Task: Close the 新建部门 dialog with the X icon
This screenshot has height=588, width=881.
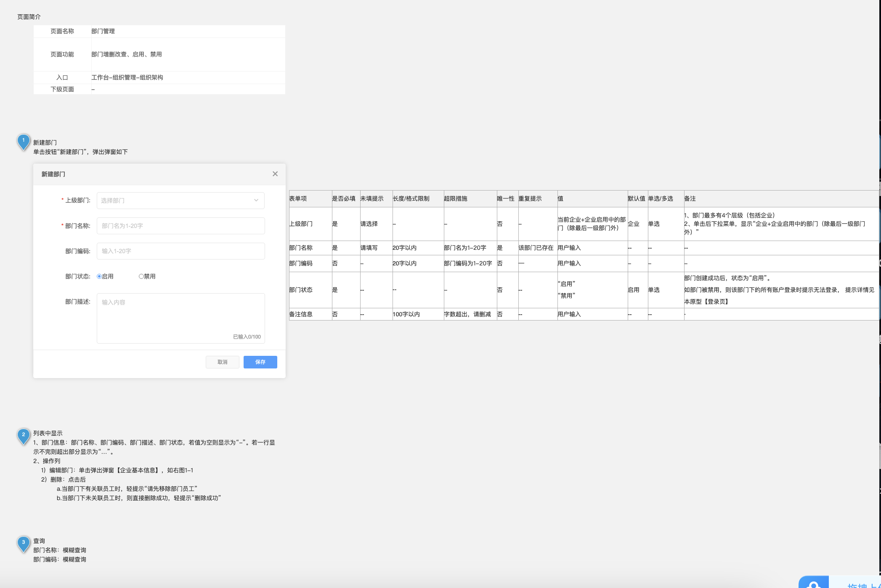Action: click(275, 174)
